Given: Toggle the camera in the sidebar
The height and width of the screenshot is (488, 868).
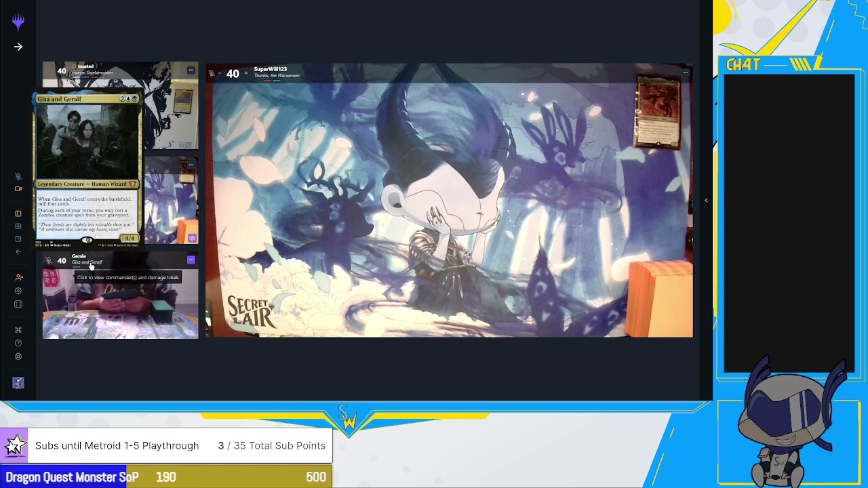Looking at the screenshot, I should pyautogui.click(x=18, y=189).
